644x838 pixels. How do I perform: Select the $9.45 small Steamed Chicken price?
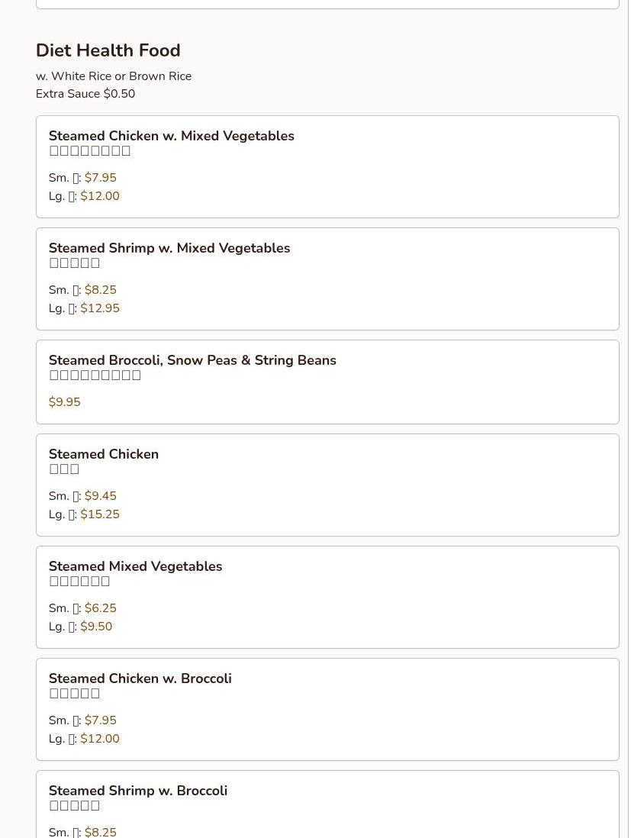coord(100,496)
